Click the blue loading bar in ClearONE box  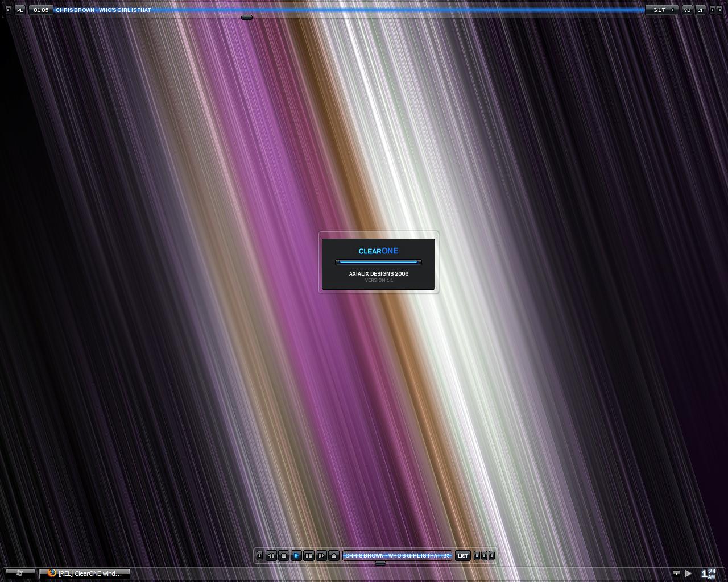(x=378, y=262)
